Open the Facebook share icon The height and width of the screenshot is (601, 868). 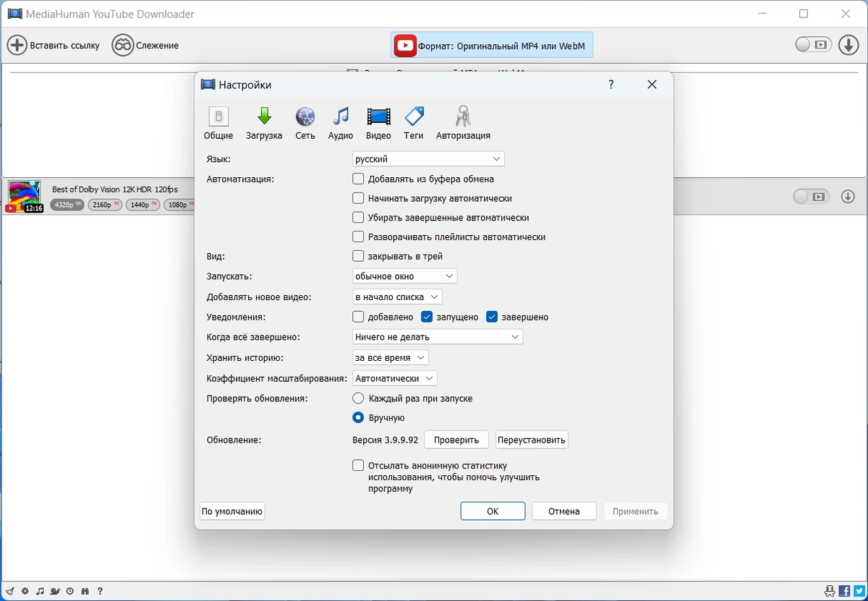pyautogui.click(x=845, y=591)
